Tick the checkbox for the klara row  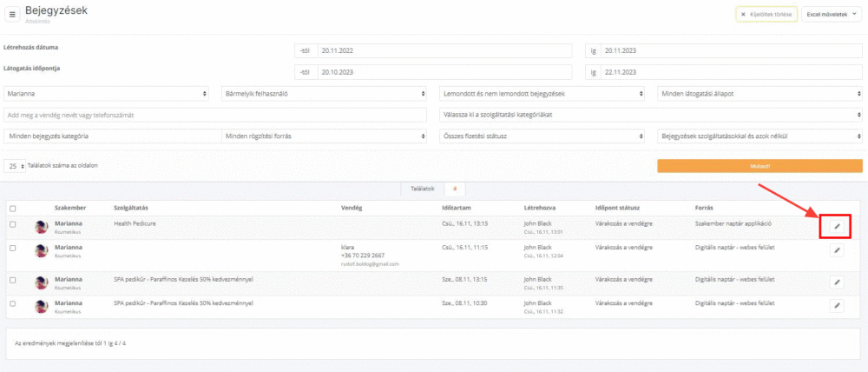tap(13, 248)
